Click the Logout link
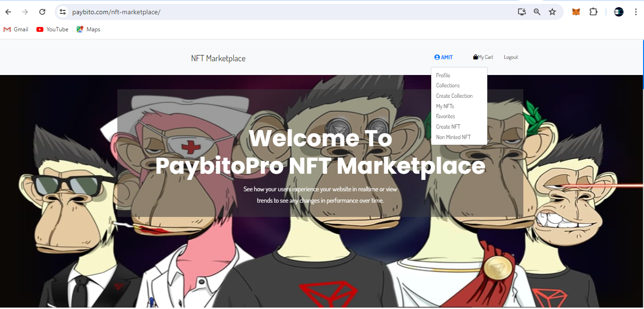The image size is (644, 309). [x=511, y=57]
